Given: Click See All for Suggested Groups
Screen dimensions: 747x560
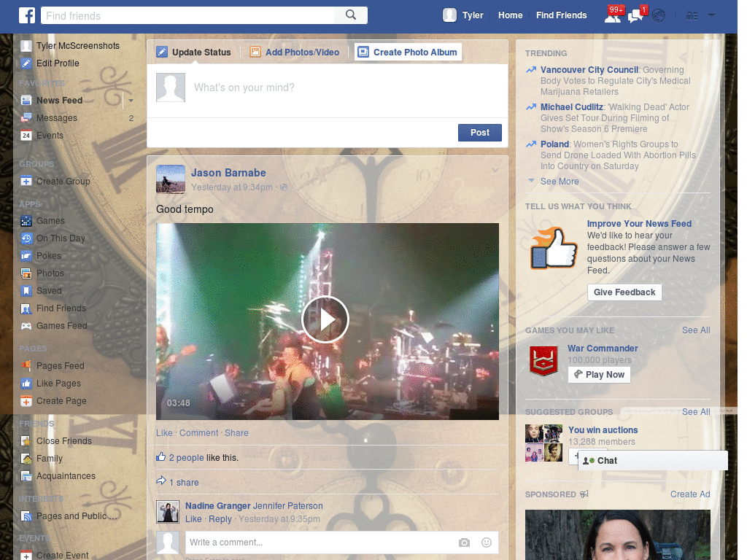Looking at the screenshot, I should pos(695,412).
